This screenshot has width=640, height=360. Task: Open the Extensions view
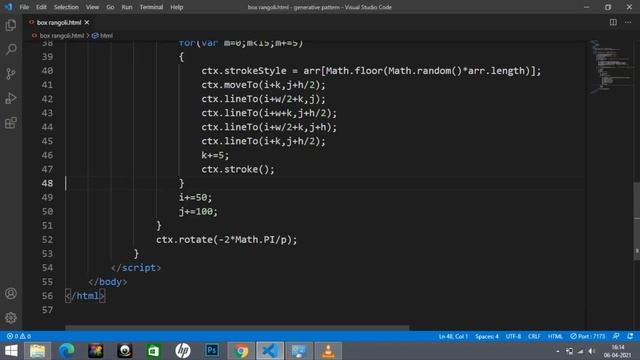click(11, 122)
